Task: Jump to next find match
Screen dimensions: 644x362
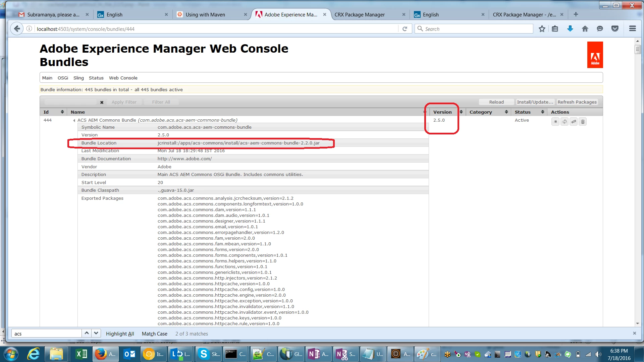Action: 96,333
